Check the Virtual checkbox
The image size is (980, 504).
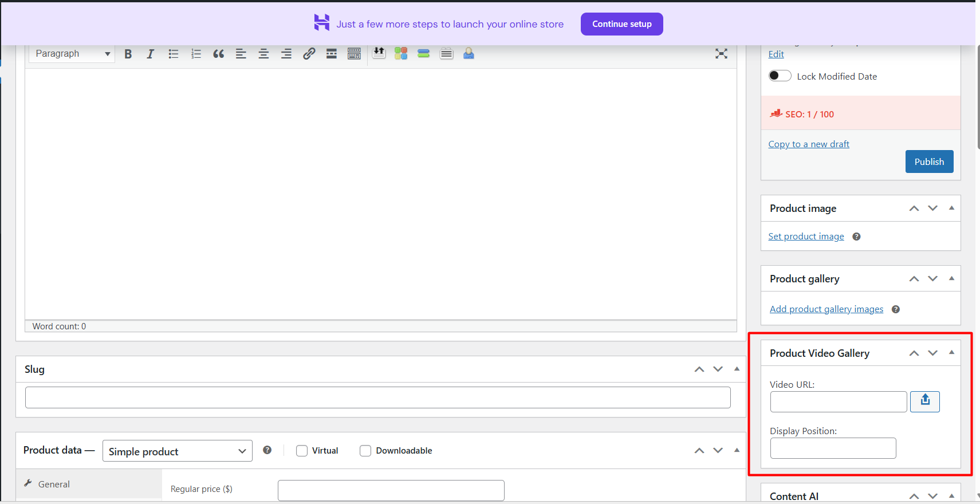pos(302,451)
